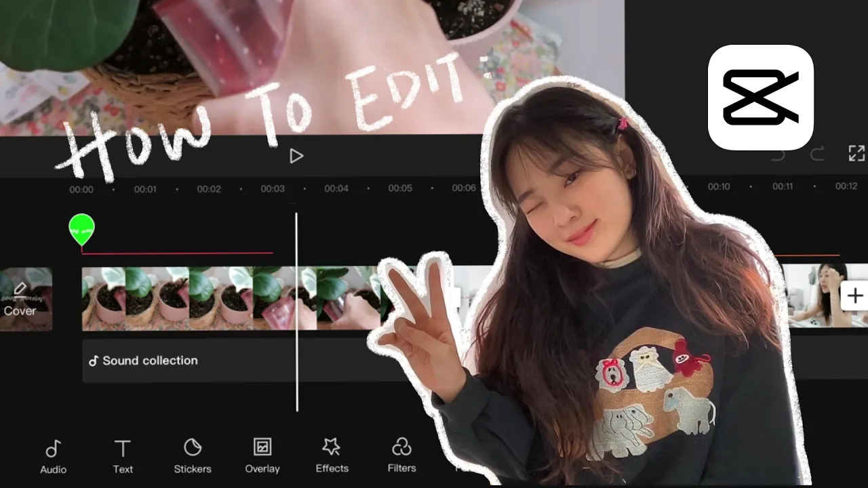Open the Overlay tool

coord(262,456)
